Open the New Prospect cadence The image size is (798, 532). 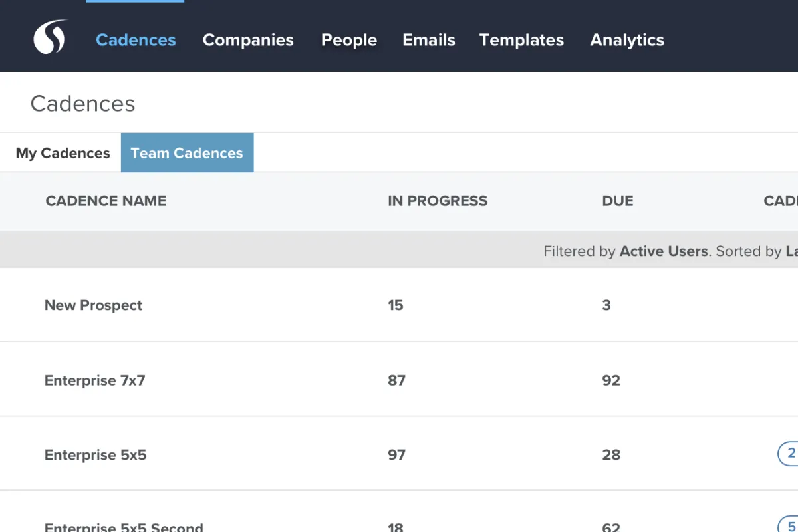[x=93, y=305]
